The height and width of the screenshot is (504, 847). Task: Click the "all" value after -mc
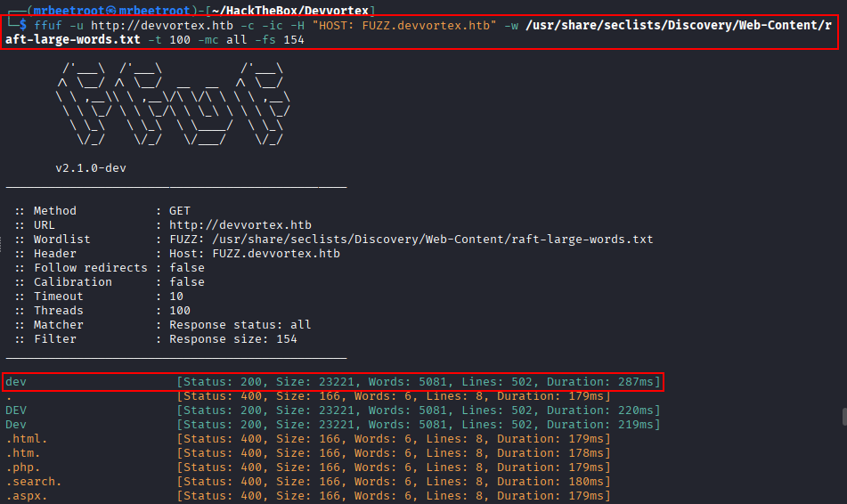(237, 40)
